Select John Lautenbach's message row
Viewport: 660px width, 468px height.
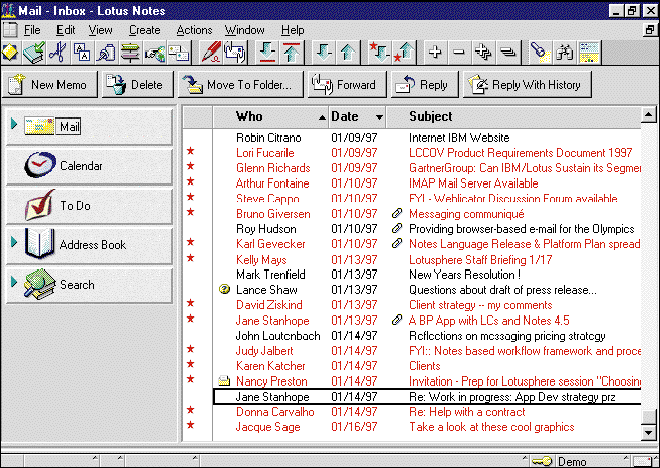pyautogui.click(x=427, y=335)
